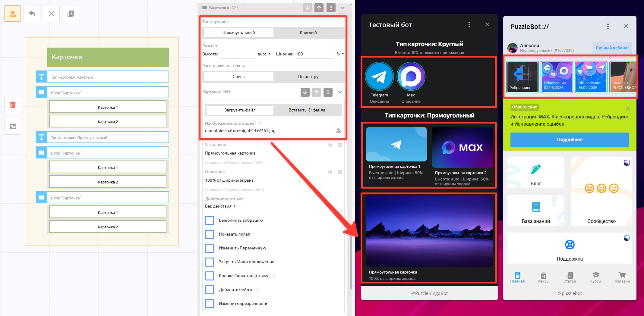The image size is (644, 316).
Task: Open the "Сообщество" tile
Action: [601, 192]
